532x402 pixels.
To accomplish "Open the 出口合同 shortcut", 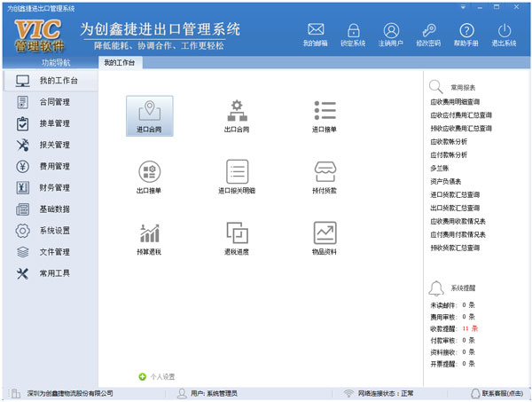I will (x=237, y=115).
